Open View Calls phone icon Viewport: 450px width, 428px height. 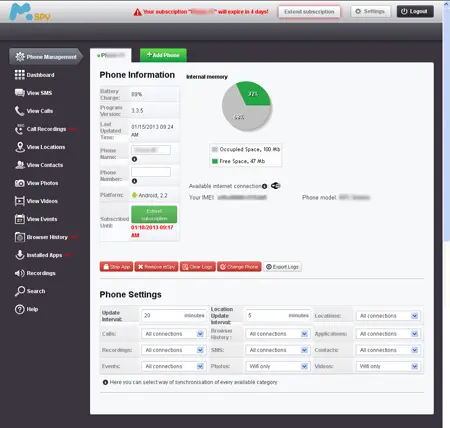click(x=19, y=111)
